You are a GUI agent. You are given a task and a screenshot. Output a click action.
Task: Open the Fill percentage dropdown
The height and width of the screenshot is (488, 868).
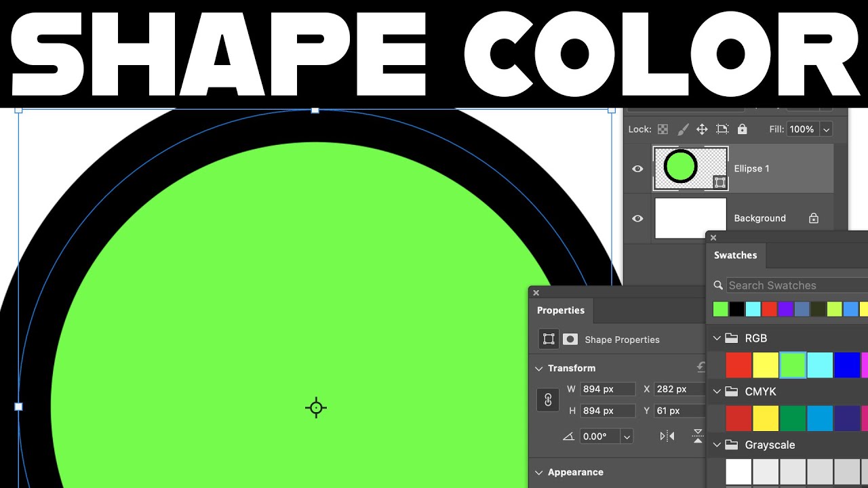[x=826, y=129]
